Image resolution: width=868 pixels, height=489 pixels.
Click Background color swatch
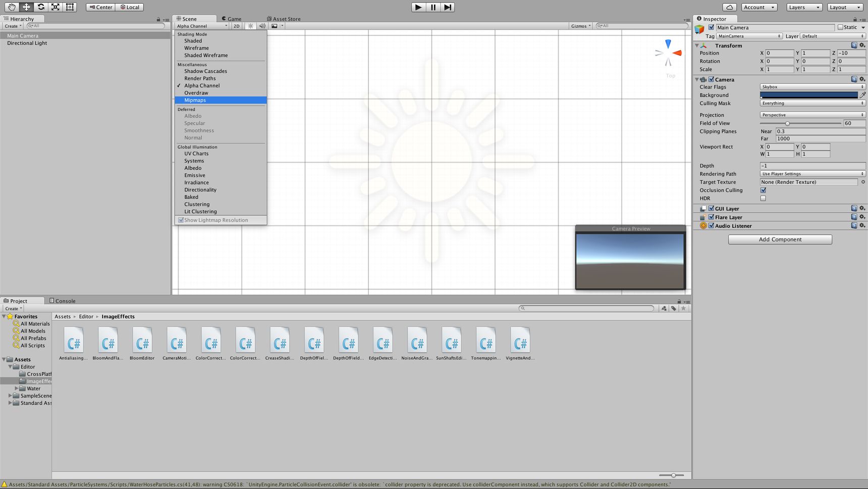pos(809,95)
